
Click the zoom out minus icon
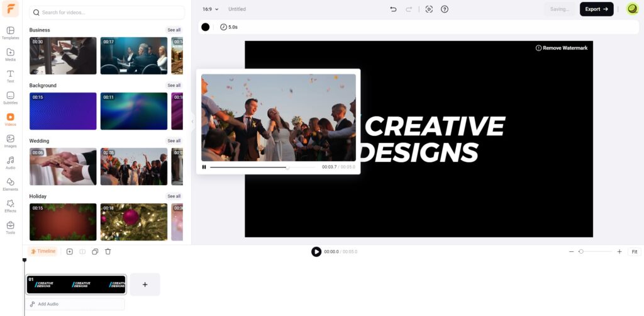point(571,252)
